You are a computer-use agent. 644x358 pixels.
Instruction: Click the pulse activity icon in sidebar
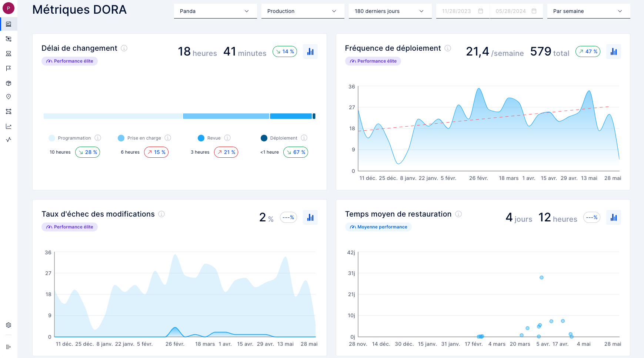click(x=9, y=140)
